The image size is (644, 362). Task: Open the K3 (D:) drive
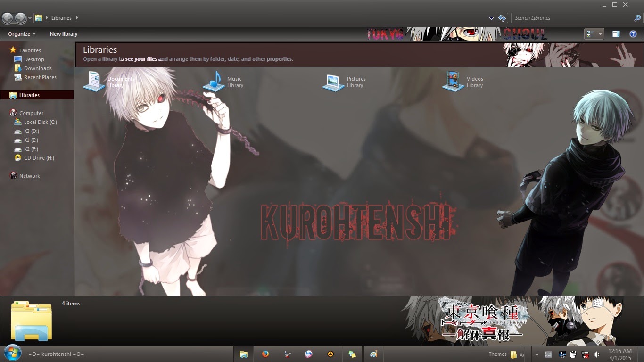[x=32, y=131]
